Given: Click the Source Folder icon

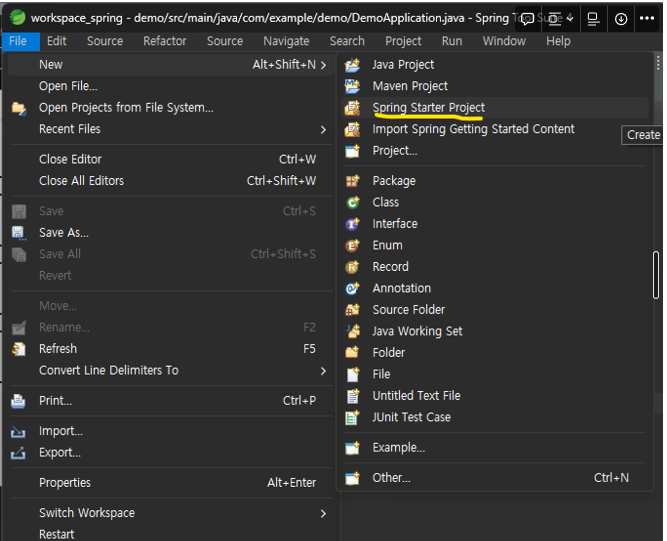Looking at the screenshot, I should [352, 310].
